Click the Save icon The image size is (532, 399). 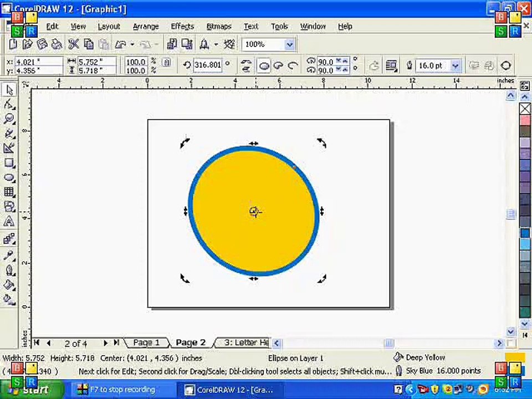point(42,44)
